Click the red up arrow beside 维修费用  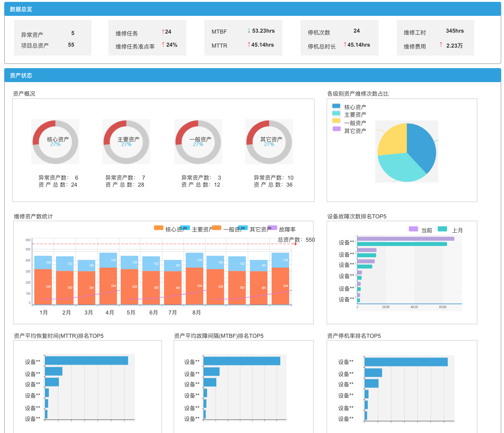(x=441, y=45)
